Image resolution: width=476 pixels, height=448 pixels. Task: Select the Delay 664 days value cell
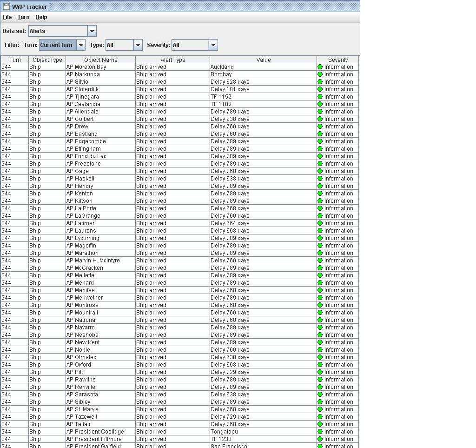click(x=263, y=223)
